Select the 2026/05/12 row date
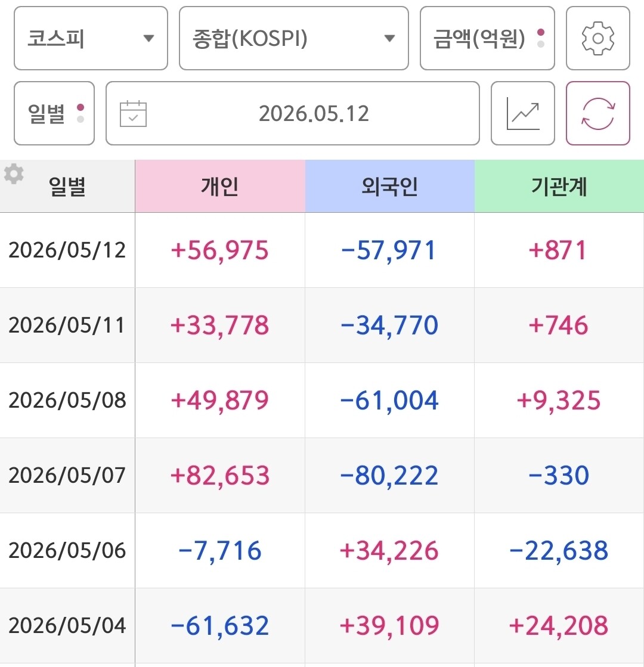 point(67,250)
